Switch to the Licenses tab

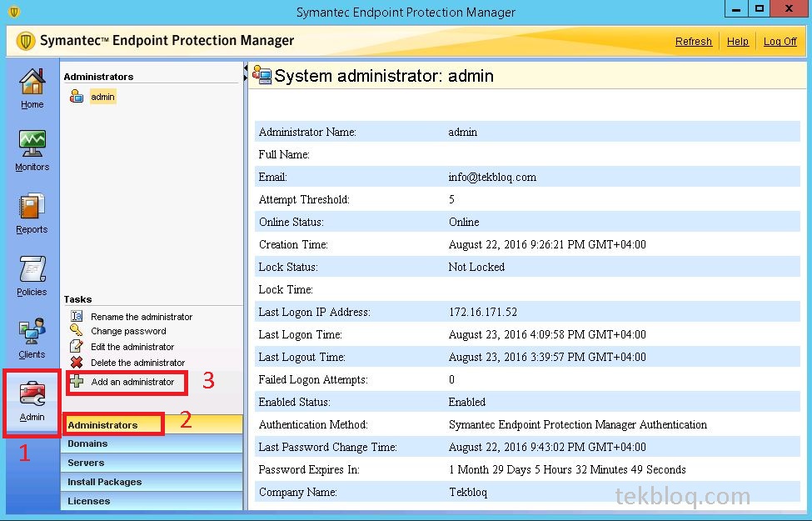click(x=152, y=501)
